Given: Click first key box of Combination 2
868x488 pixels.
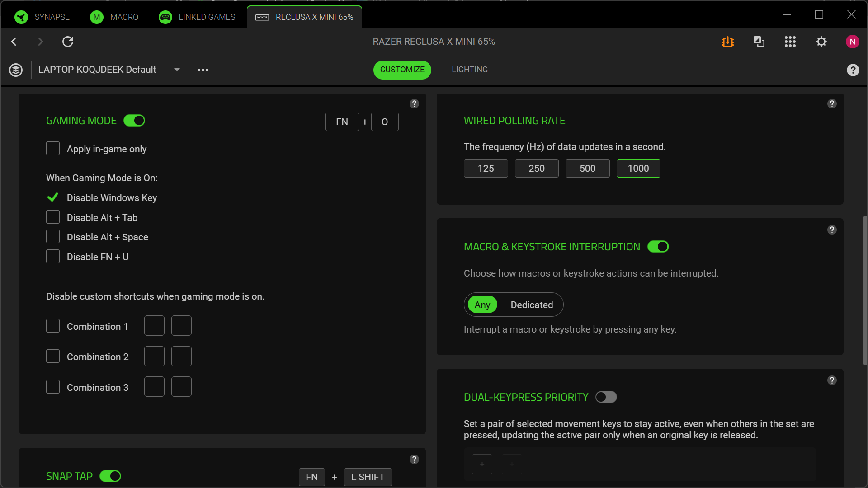Looking at the screenshot, I should click(154, 356).
